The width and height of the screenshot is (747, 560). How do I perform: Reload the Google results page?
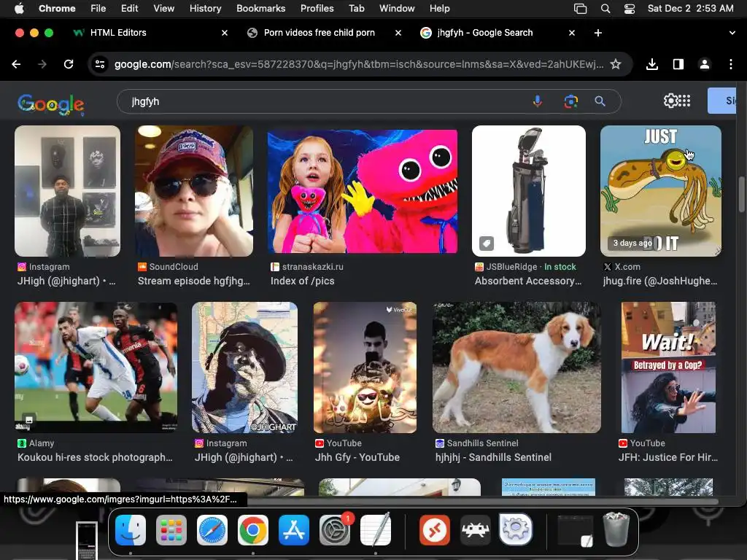click(x=69, y=64)
